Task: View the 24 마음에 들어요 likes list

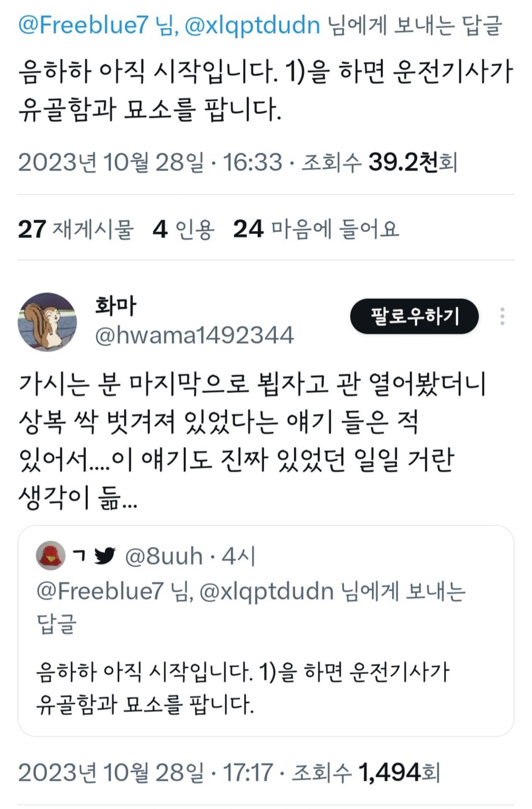Action: coord(316,229)
